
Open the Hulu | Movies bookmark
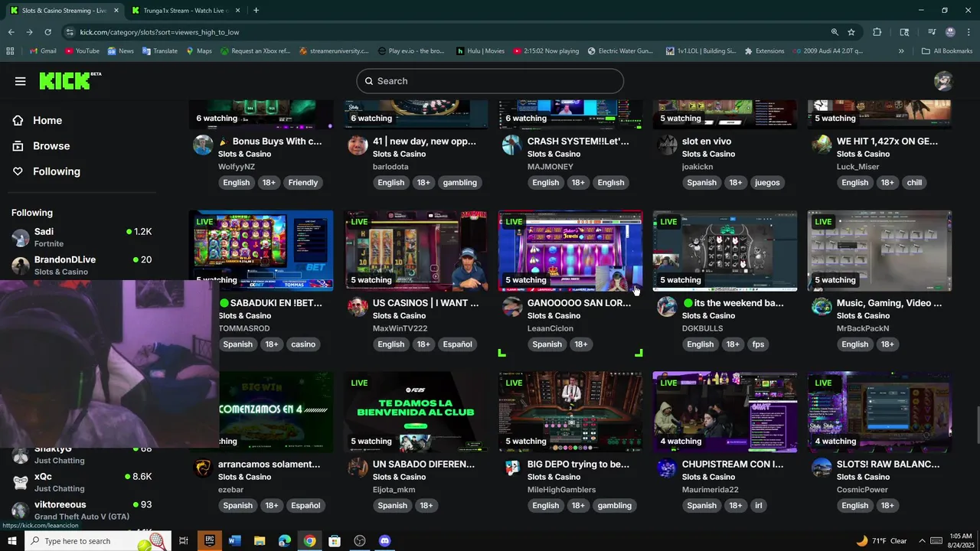pyautogui.click(x=480, y=51)
